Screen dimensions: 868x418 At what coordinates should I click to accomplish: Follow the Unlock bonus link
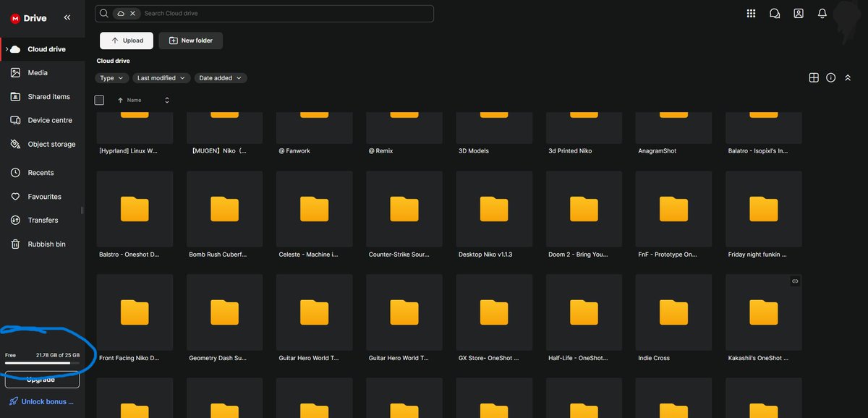[x=42, y=401]
